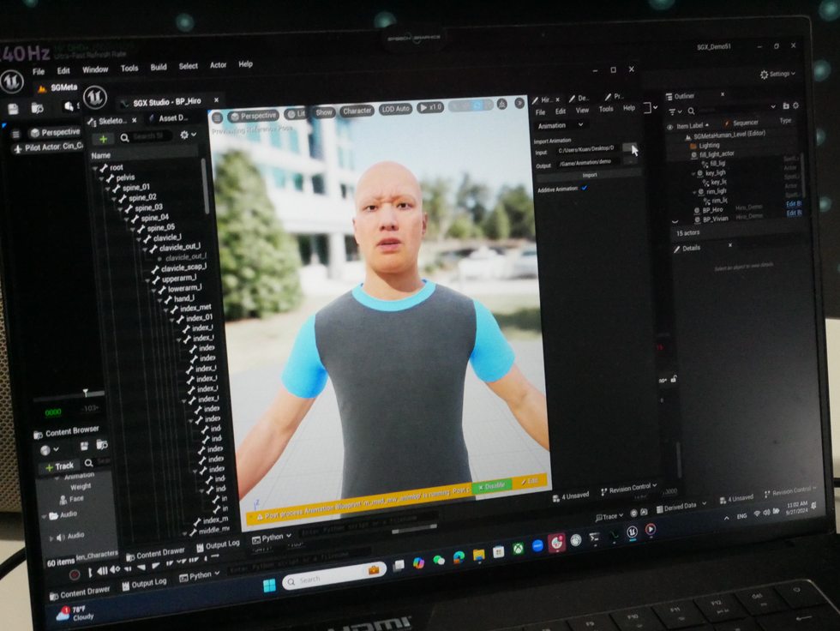
Task: Click the Output path field
Action: (590, 162)
